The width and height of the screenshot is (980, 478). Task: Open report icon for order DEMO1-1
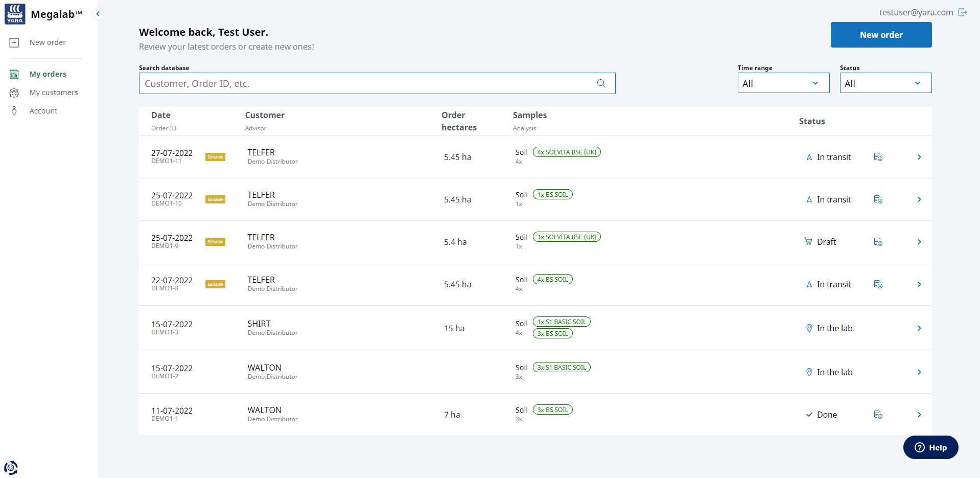tap(878, 415)
